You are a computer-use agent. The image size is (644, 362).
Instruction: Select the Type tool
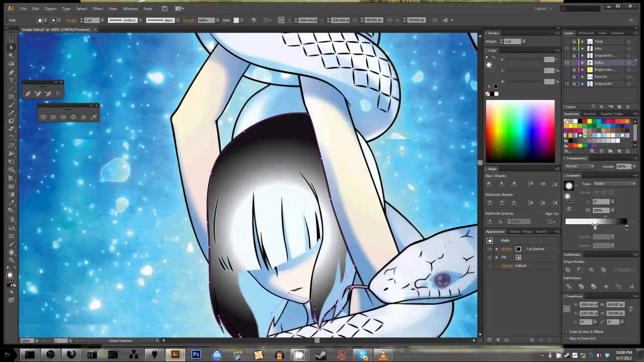pos(11,80)
